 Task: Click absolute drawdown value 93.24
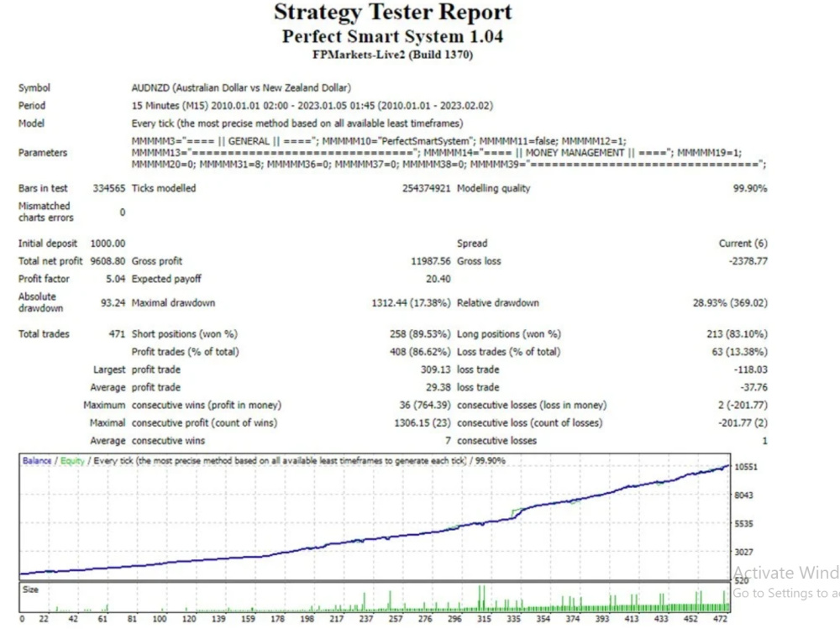click(113, 302)
